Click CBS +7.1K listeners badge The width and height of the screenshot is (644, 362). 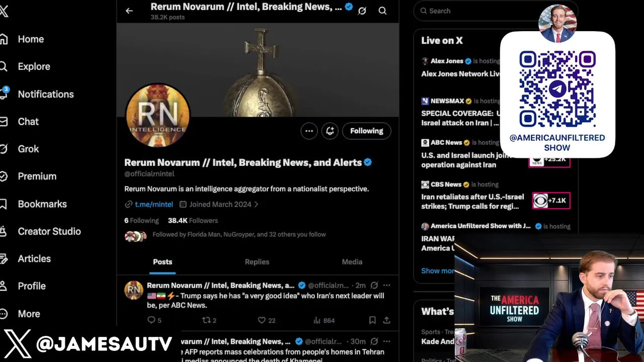click(x=551, y=201)
